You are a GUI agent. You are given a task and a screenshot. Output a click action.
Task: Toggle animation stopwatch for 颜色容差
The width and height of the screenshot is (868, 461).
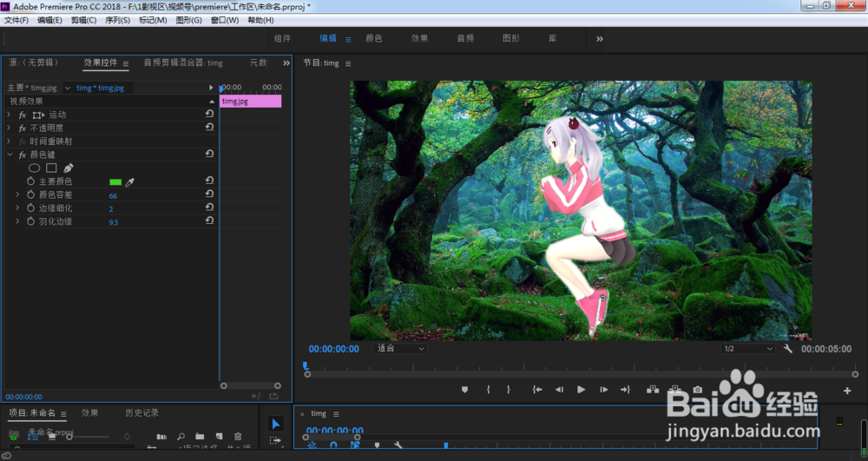(31, 194)
